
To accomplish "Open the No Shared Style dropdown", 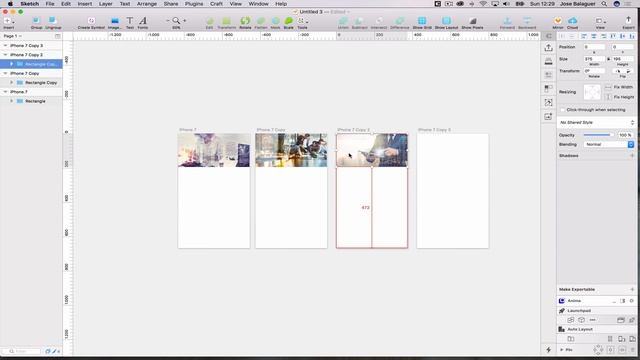I will point(596,122).
